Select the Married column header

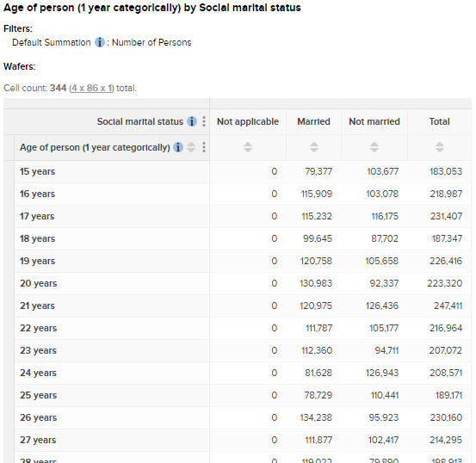tap(313, 121)
